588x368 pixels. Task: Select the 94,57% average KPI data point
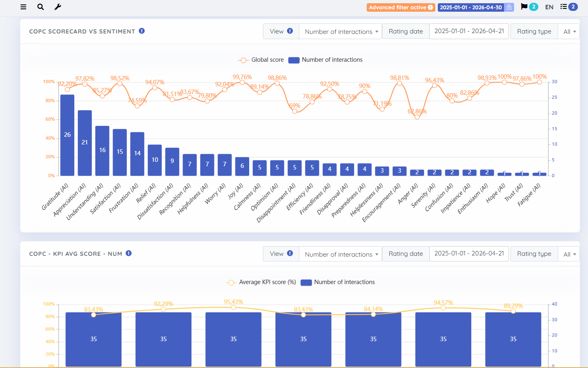coord(443,308)
